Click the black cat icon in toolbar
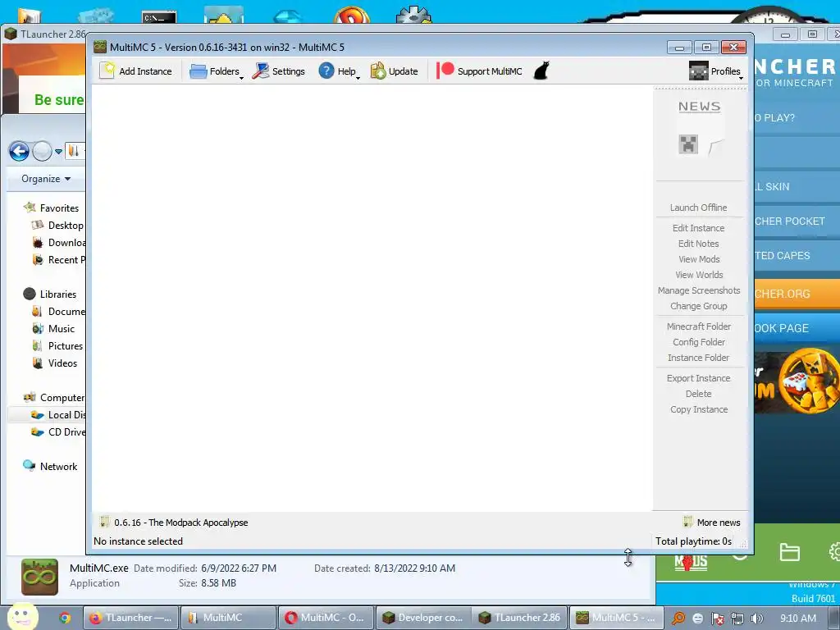The height and width of the screenshot is (630, 840). (541, 71)
